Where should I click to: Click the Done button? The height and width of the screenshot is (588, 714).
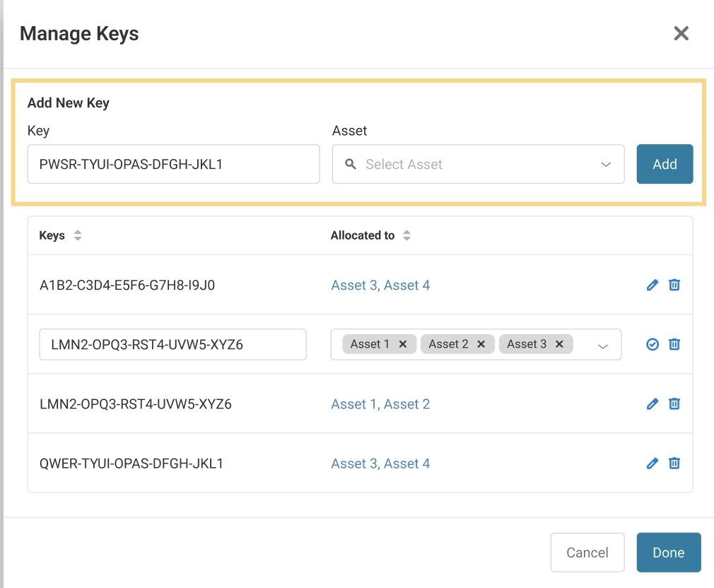click(668, 552)
